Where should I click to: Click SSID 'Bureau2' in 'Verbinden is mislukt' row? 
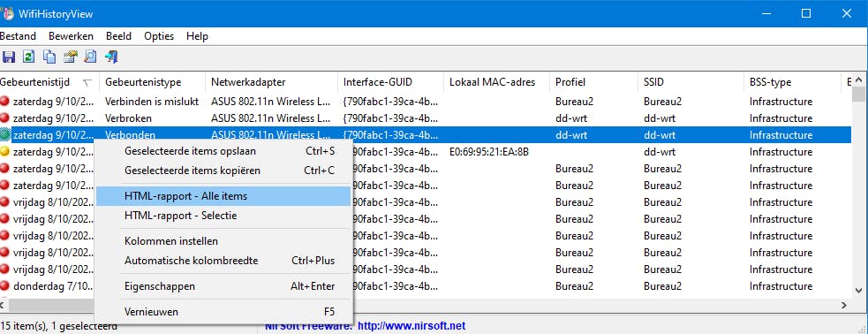662,102
